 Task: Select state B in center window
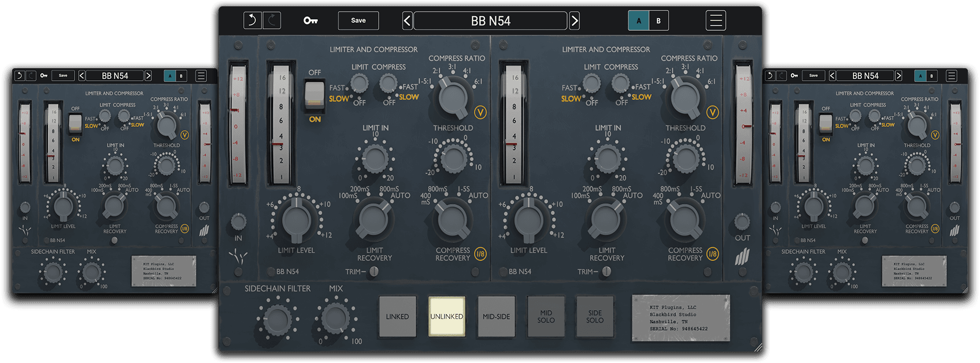[x=659, y=21]
